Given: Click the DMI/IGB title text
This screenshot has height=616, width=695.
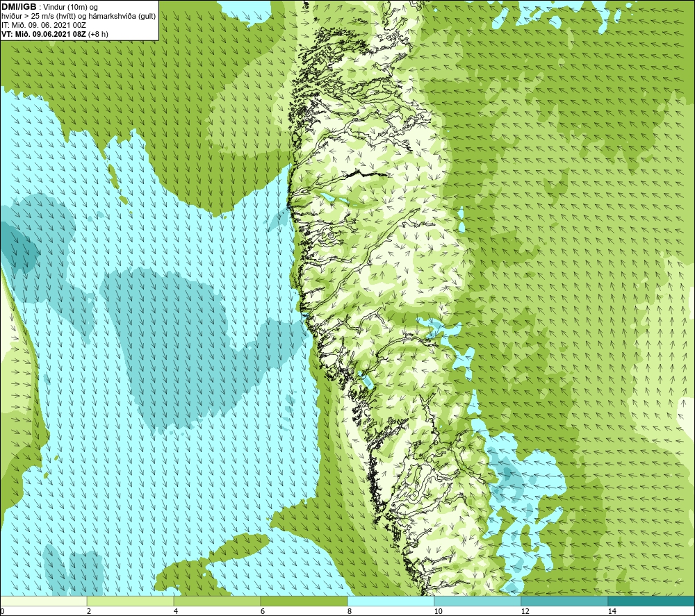Looking at the screenshot, I should click(19, 7).
